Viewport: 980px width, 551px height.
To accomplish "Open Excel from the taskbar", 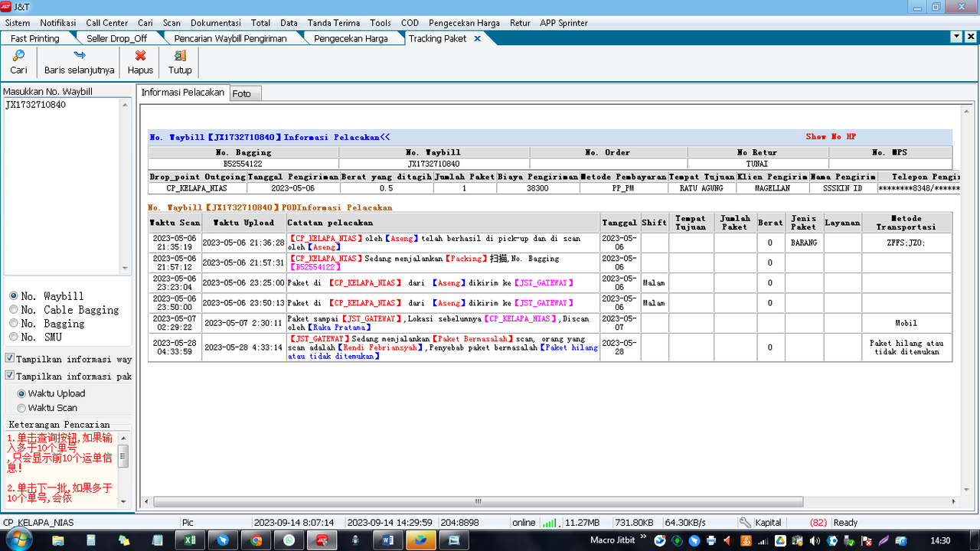I will tap(189, 540).
